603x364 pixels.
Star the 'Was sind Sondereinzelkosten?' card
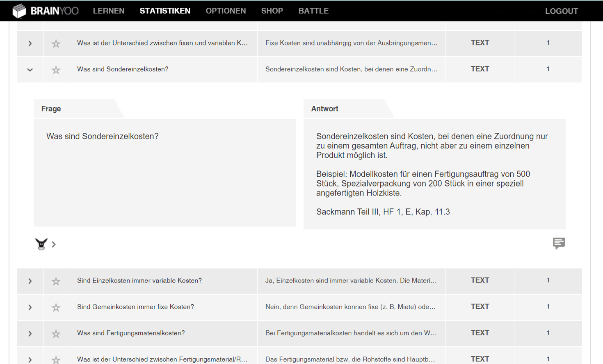click(56, 70)
